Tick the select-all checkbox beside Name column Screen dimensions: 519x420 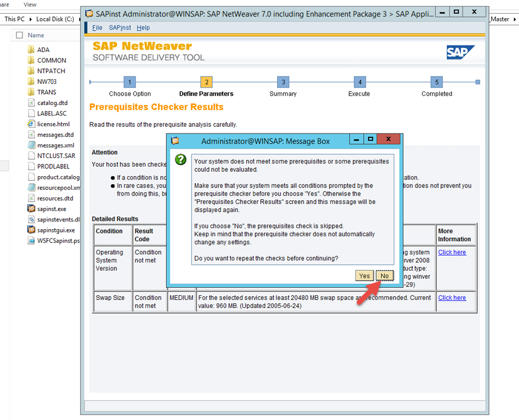point(20,35)
